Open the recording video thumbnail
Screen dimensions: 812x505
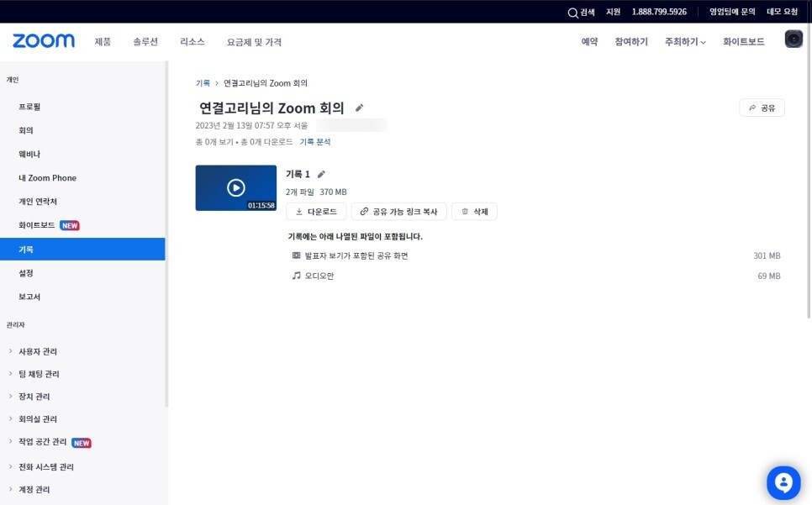[235, 188]
